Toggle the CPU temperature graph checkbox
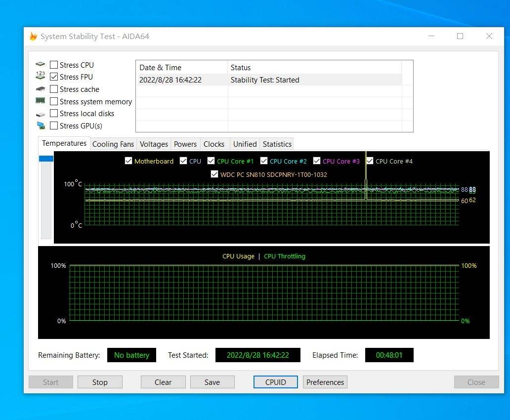The height and width of the screenshot is (420, 510). 183,161
